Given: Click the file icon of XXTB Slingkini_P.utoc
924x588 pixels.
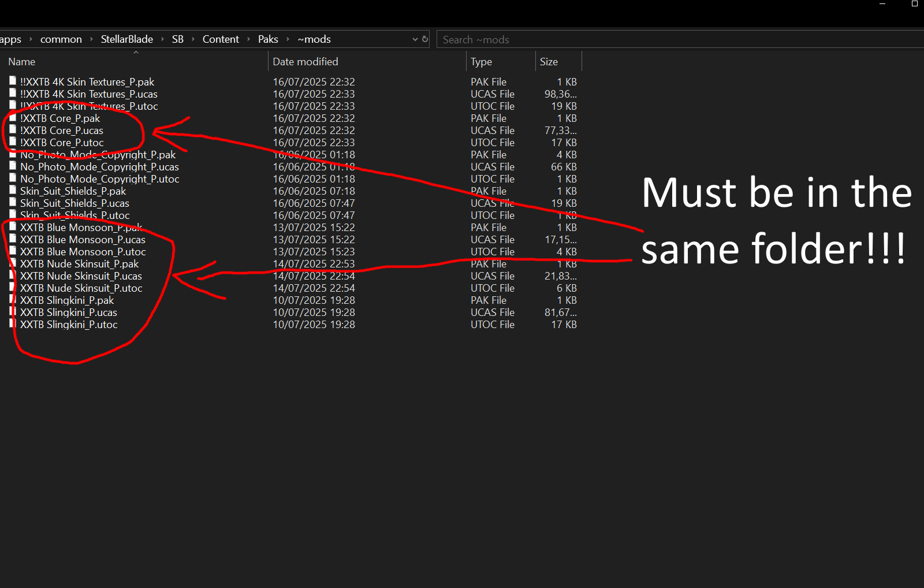Looking at the screenshot, I should pos(13,323).
